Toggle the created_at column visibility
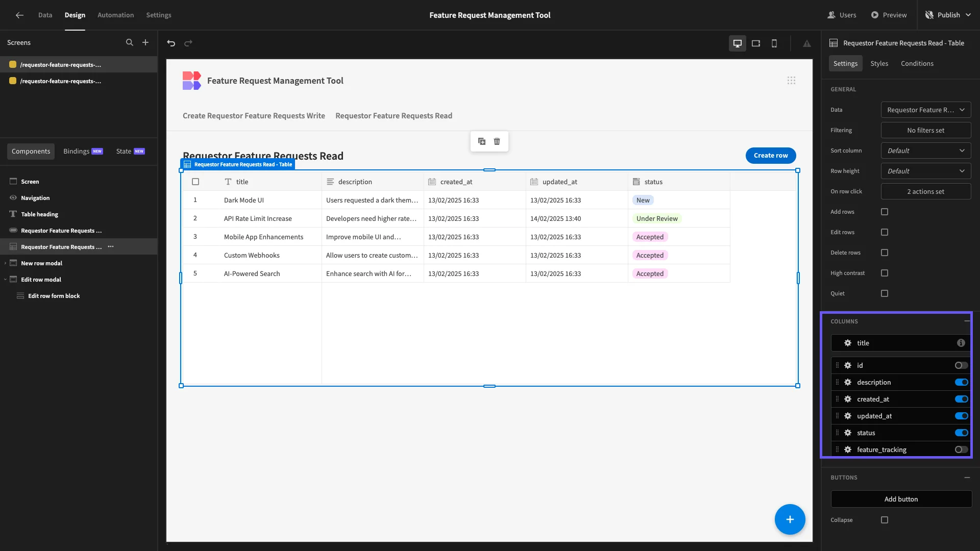This screenshot has height=551, width=980. coord(961,399)
